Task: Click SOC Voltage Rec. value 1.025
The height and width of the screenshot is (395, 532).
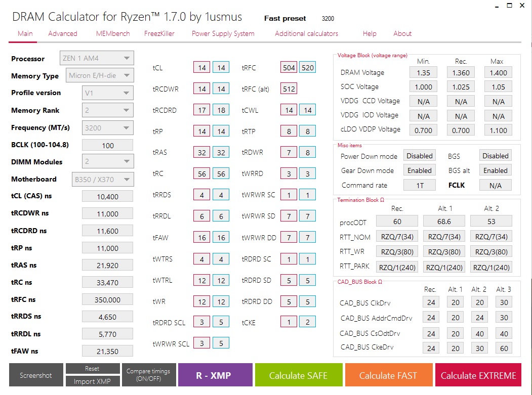Action: (461, 87)
